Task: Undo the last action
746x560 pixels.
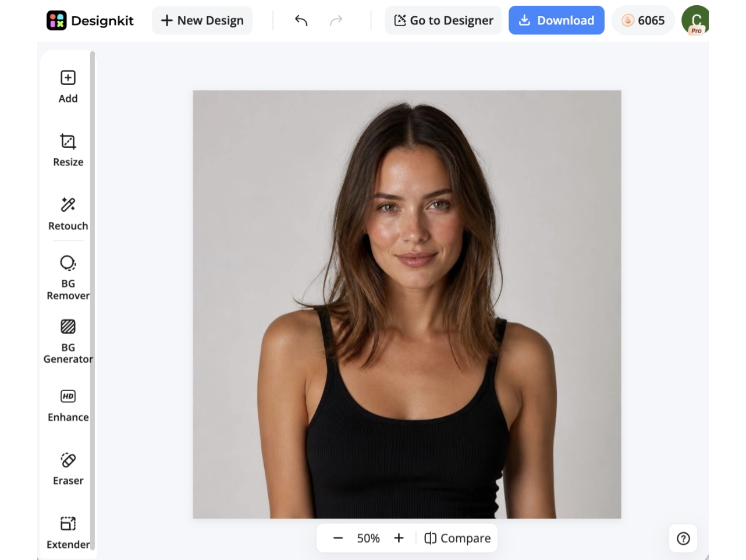Action: [301, 20]
